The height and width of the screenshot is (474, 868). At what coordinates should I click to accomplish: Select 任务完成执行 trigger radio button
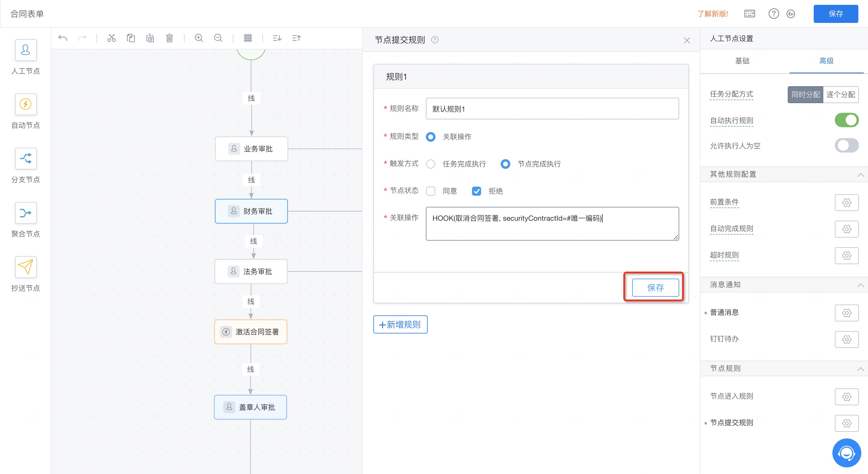(x=431, y=164)
